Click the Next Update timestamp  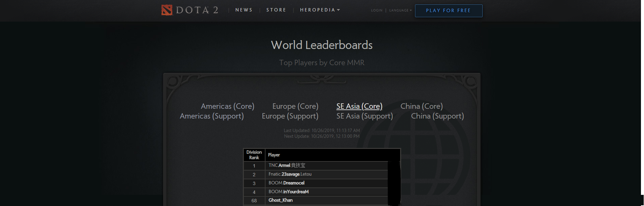pos(322,136)
